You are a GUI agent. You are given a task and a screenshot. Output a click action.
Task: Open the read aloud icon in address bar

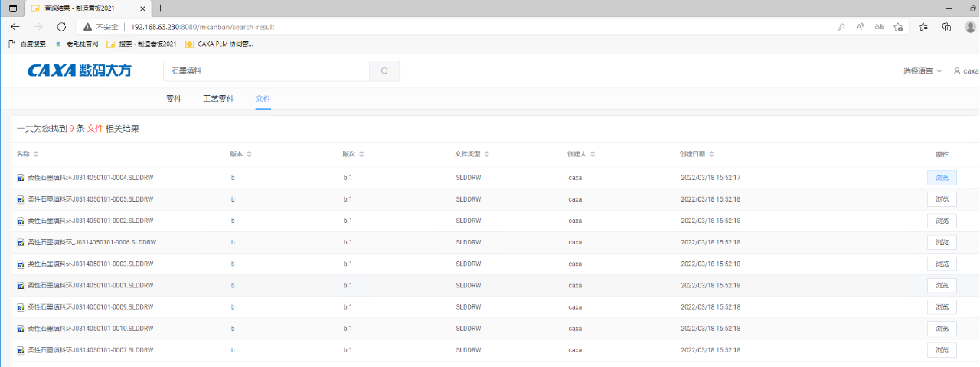tap(860, 27)
